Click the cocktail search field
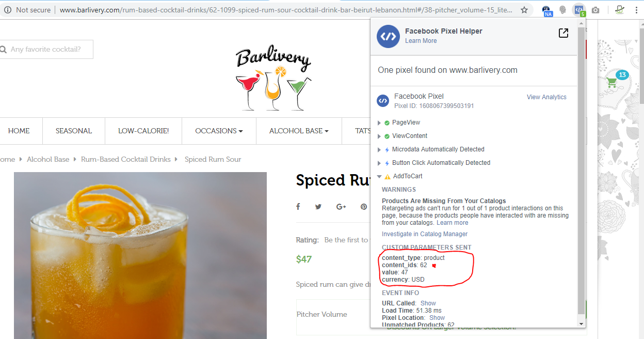644x339 pixels. pos(46,50)
